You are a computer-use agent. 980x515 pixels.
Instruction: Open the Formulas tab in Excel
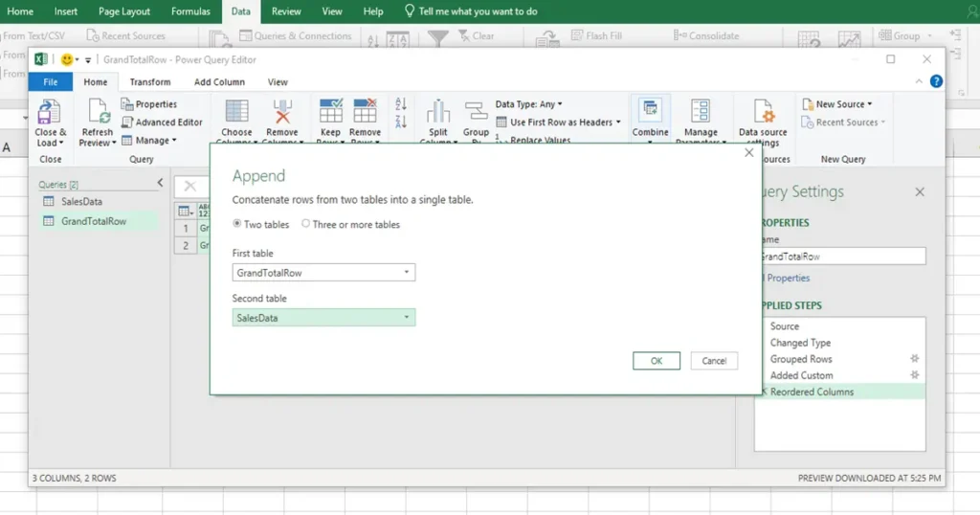(190, 11)
